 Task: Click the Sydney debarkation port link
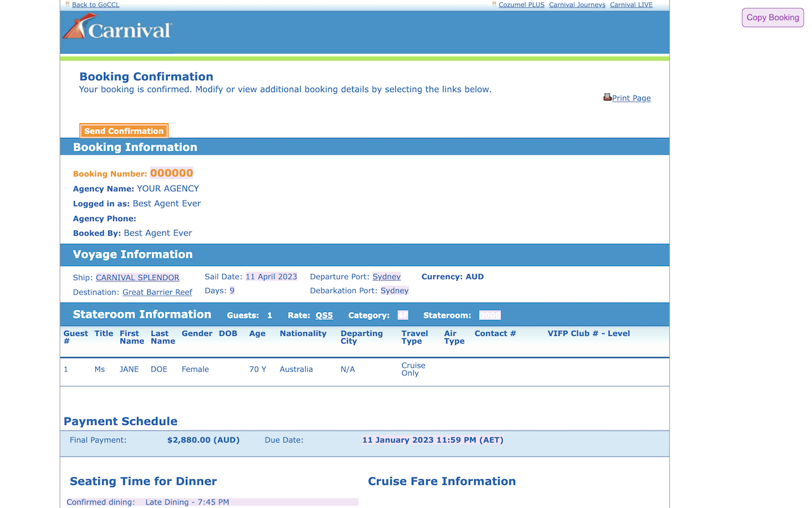click(x=395, y=290)
